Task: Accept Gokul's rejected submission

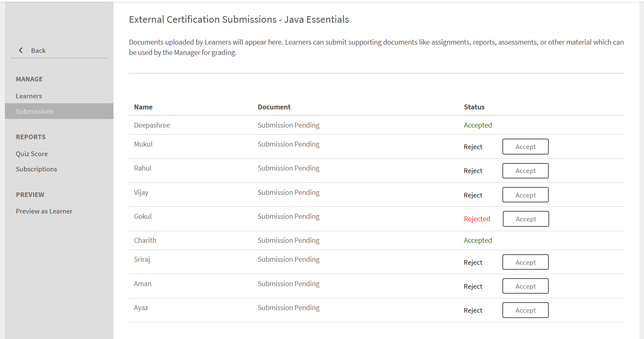Action: (x=526, y=219)
